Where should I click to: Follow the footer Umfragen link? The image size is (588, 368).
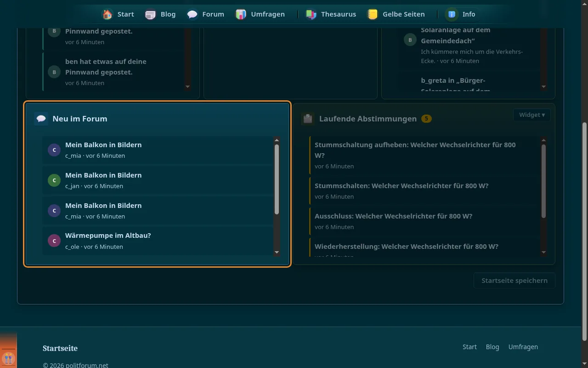tap(523, 347)
